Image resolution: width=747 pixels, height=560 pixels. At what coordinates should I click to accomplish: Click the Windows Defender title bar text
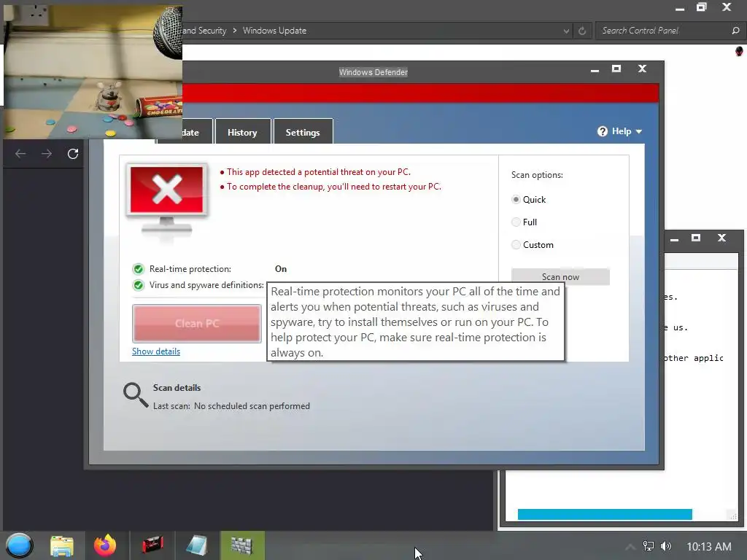373,72
